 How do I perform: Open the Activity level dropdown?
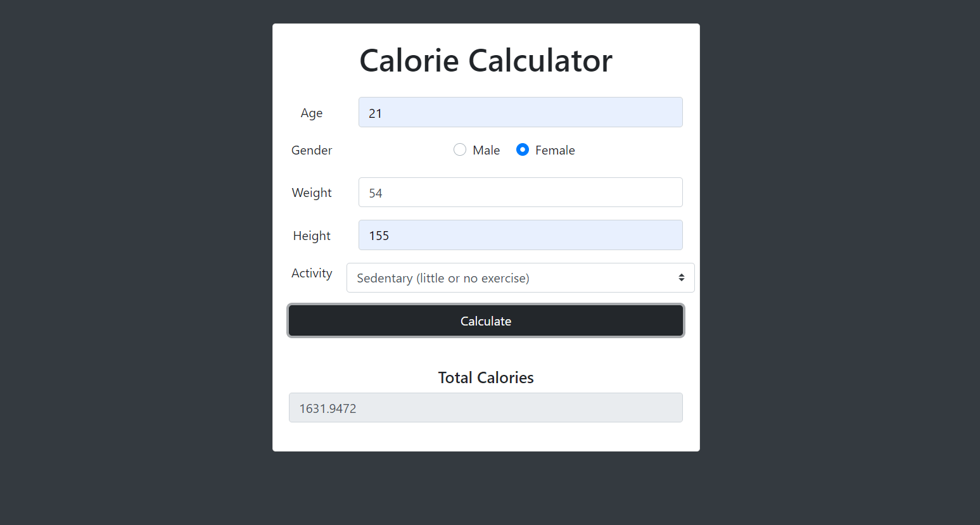coord(519,277)
